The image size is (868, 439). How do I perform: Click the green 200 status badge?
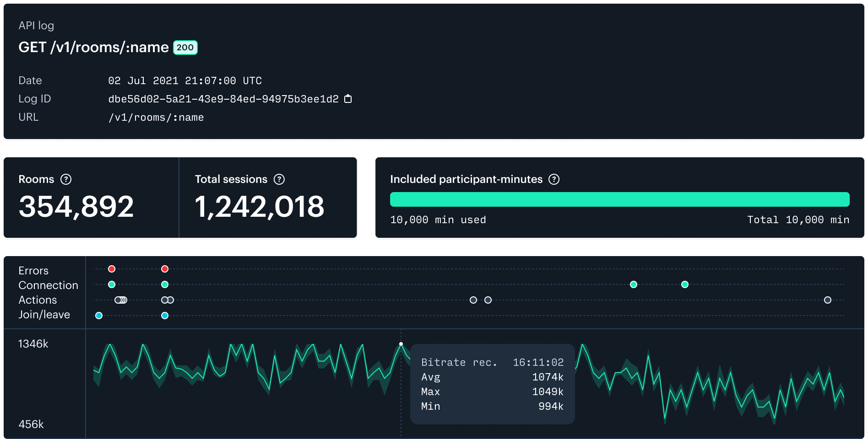(184, 47)
